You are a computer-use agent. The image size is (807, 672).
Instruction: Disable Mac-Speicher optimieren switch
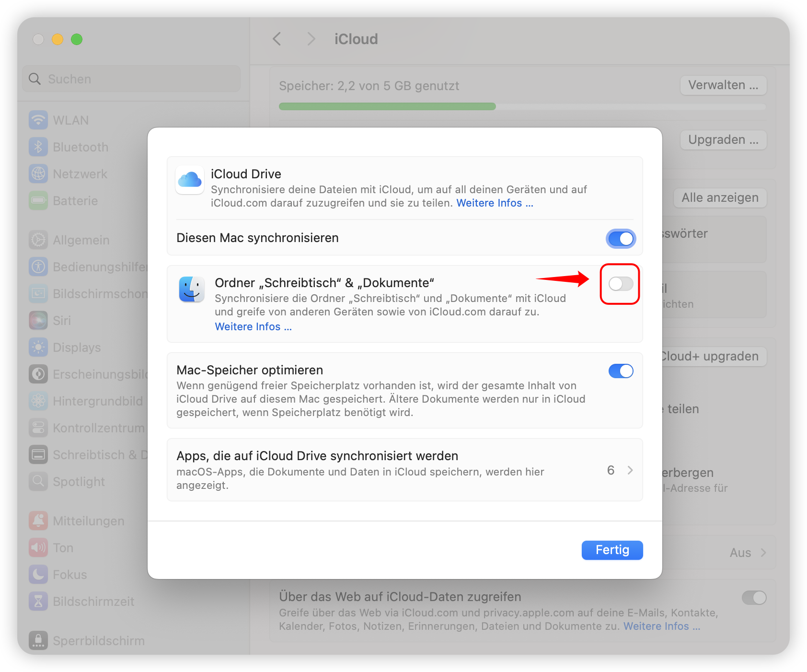click(x=621, y=371)
